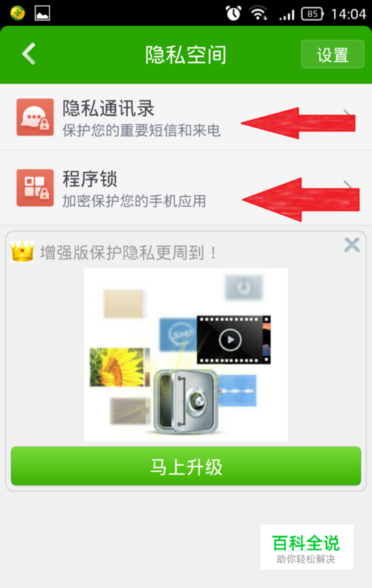Tap the battery indicator showing 85
The height and width of the screenshot is (588, 372).
tap(312, 14)
